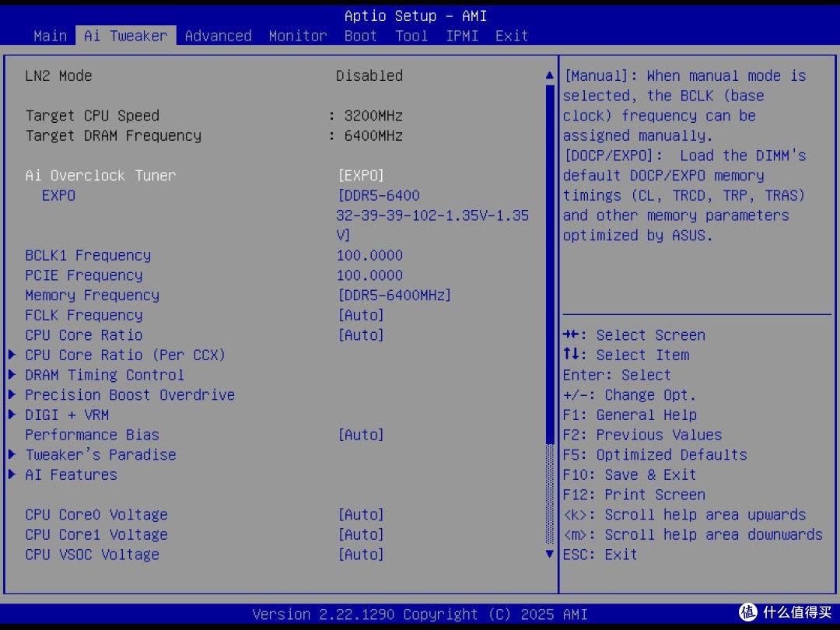Expand AI Features submenu arrow

click(x=12, y=474)
